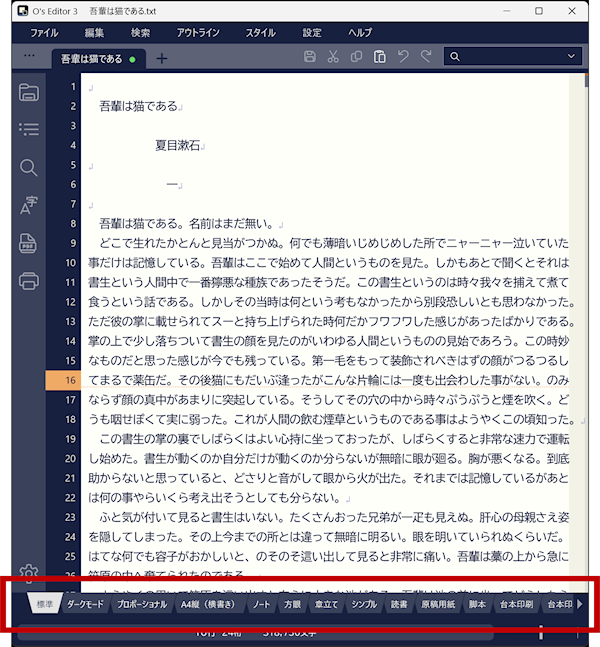The width and height of the screenshot is (600, 647).
Task: Click the magnifier icon in search box
Action: 455,57
